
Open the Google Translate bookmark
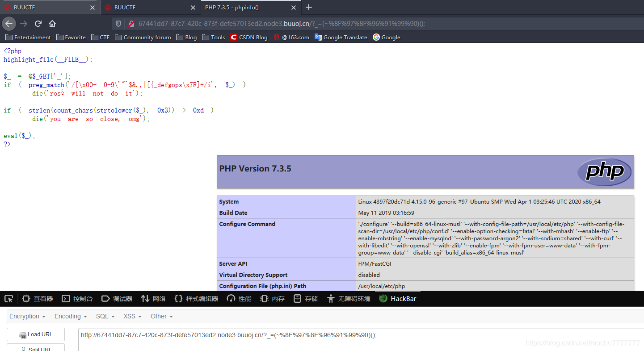click(341, 37)
